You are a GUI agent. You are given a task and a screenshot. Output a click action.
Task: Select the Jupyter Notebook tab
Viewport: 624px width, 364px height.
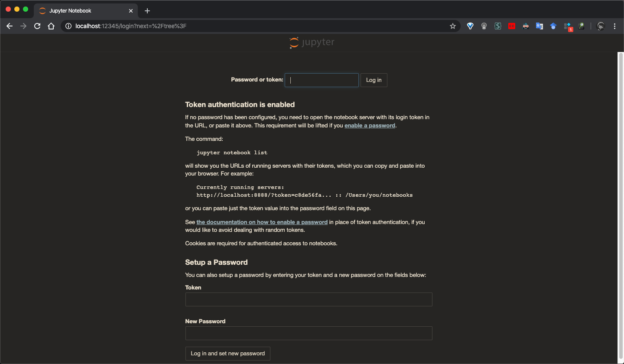click(x=86, y=11)
